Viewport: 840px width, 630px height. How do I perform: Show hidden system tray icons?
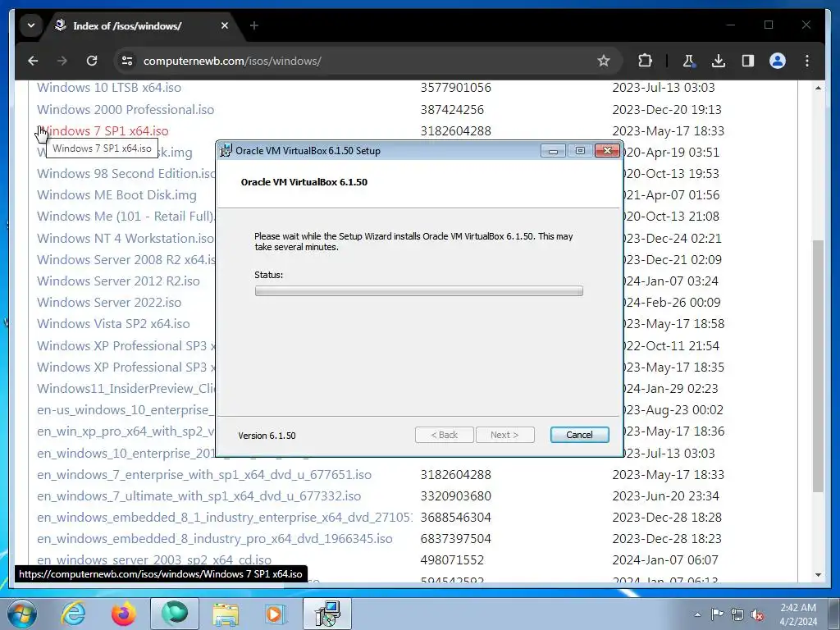(697, 614)
